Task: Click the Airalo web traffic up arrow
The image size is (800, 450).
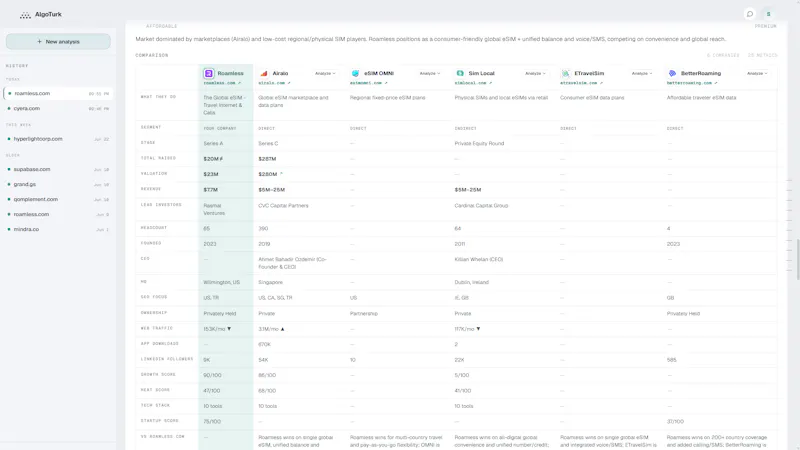Action: click(x=282, y=329)
